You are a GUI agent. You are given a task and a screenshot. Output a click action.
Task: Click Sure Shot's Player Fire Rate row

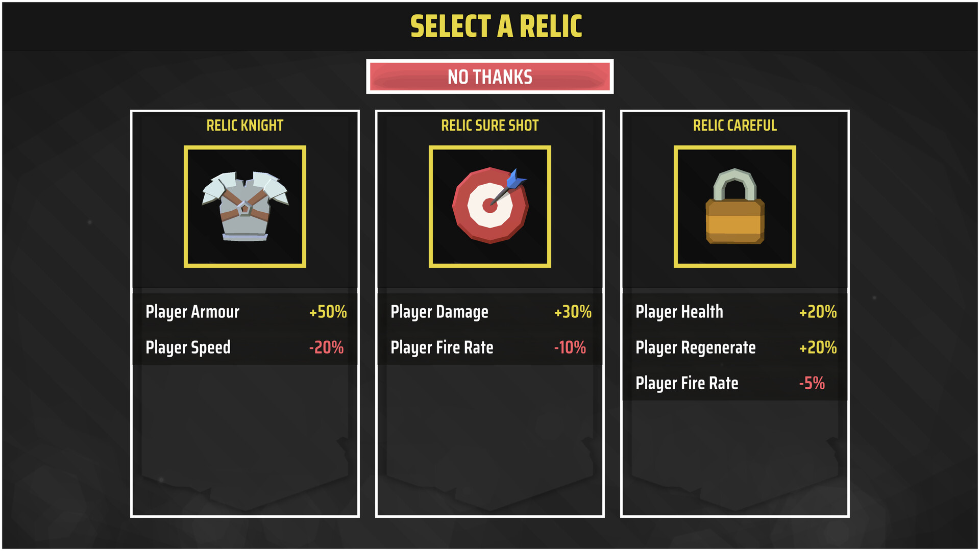click(490, 347)
